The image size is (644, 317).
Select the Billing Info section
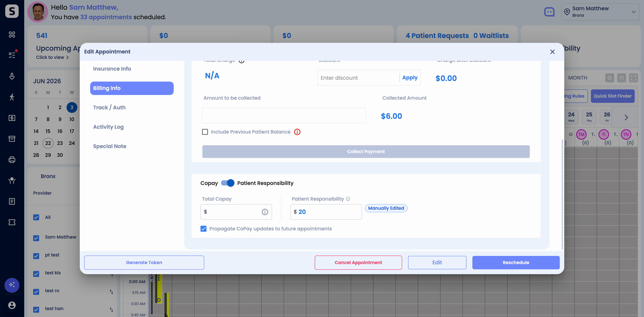[x=132, y=88]
